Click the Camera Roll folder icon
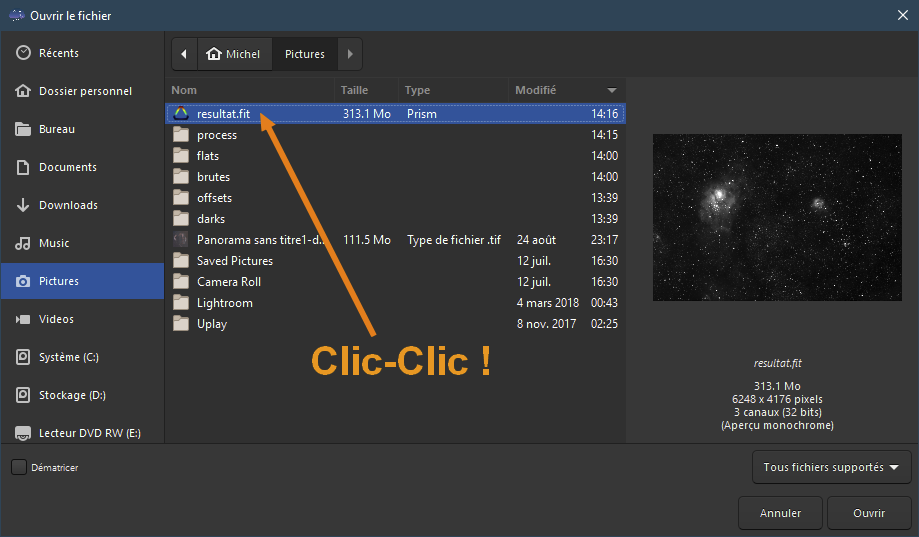 point(181,282)
